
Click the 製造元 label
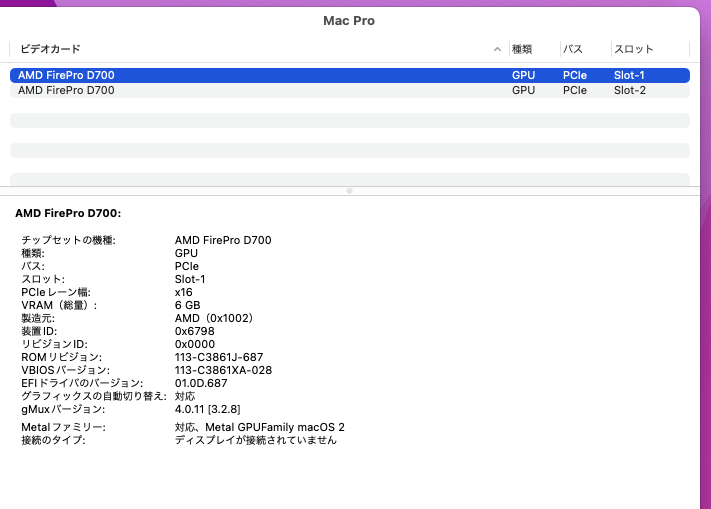point(38,318)
